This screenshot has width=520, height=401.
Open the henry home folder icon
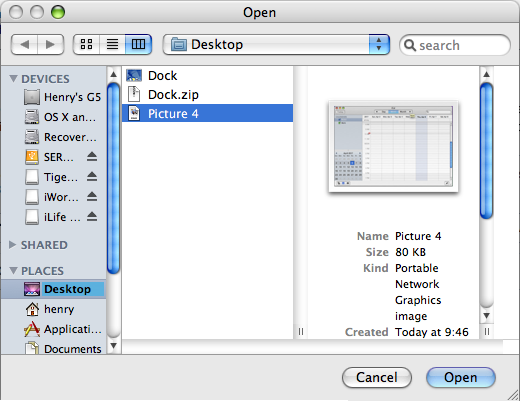click(x=32, y=309)
